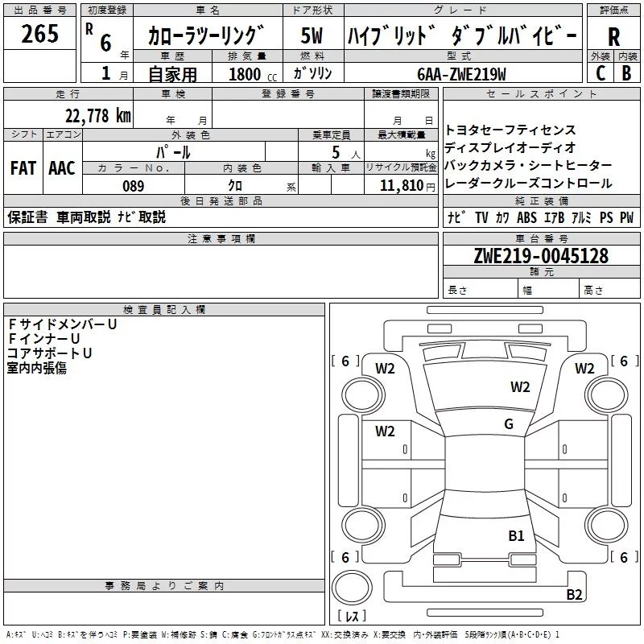
Task: Click the mileage value 22,778 km
Action: tap(98, 115)
